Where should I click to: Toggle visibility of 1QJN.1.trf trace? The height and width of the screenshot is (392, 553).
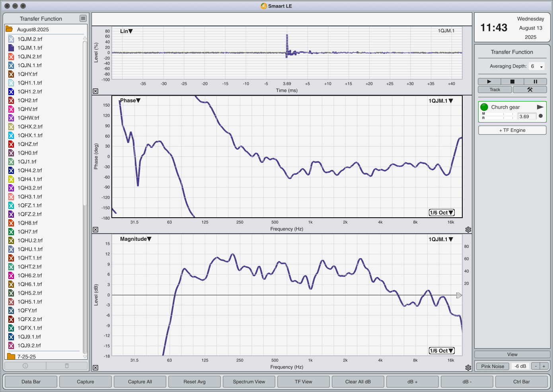11,65
